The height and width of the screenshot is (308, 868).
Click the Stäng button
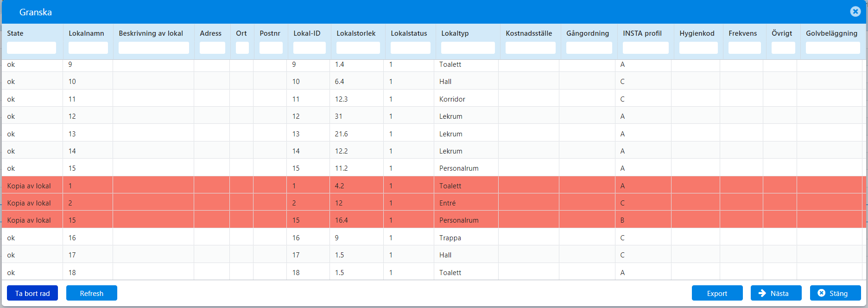pos(836,293)
